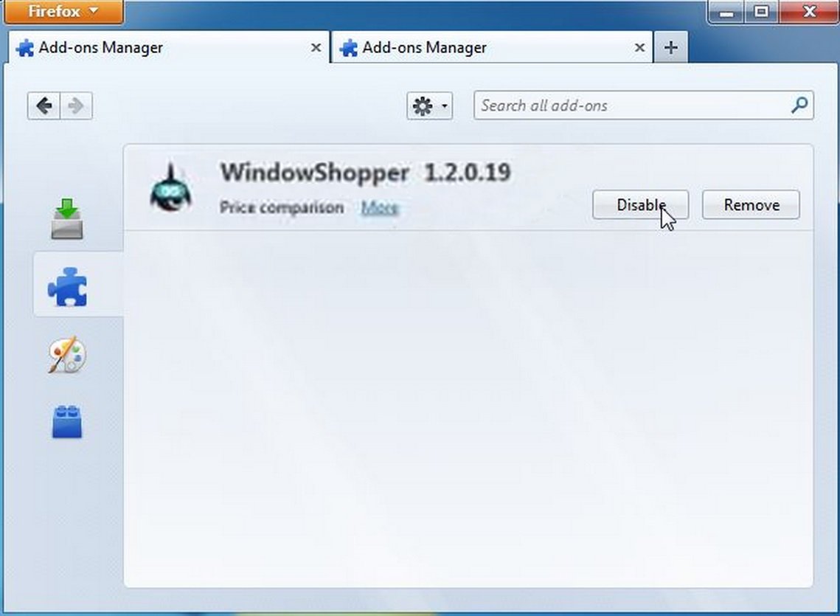This screenshot has width=840, height=616.
Task: Switch to the first Add-ons Manager tab
Action: (x=169, y=47)
